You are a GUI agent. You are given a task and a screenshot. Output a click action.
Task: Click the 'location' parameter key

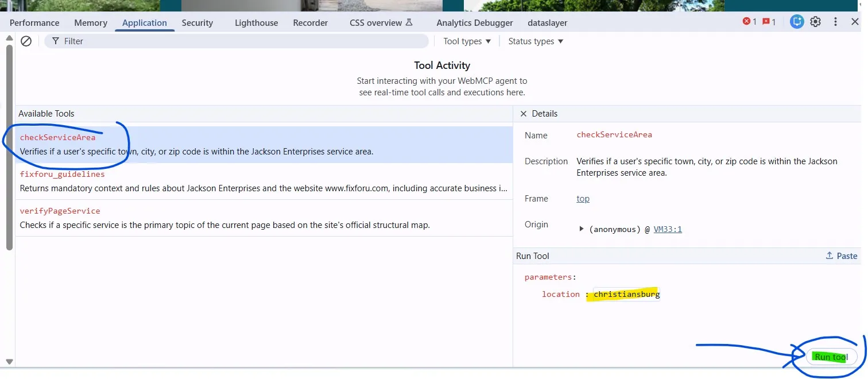561,294
